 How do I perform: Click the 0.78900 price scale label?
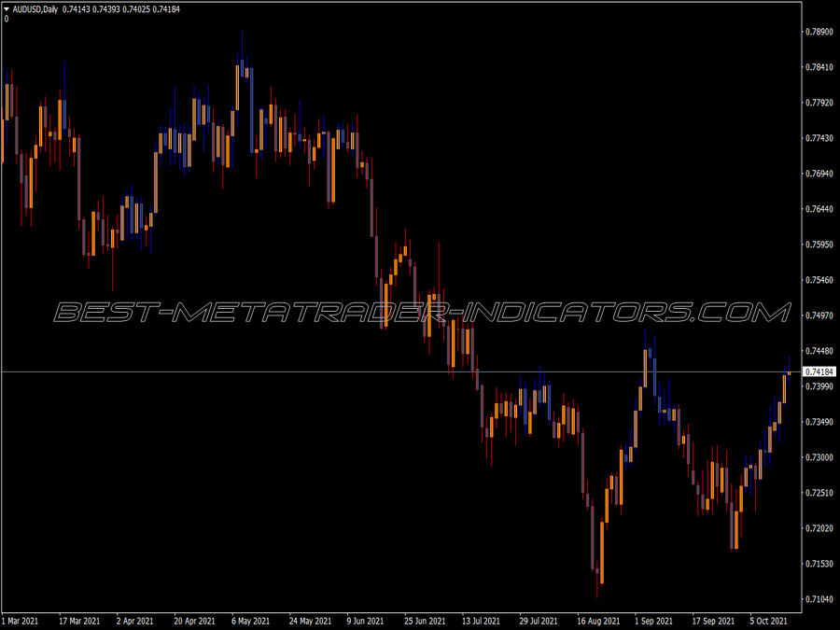819,32
